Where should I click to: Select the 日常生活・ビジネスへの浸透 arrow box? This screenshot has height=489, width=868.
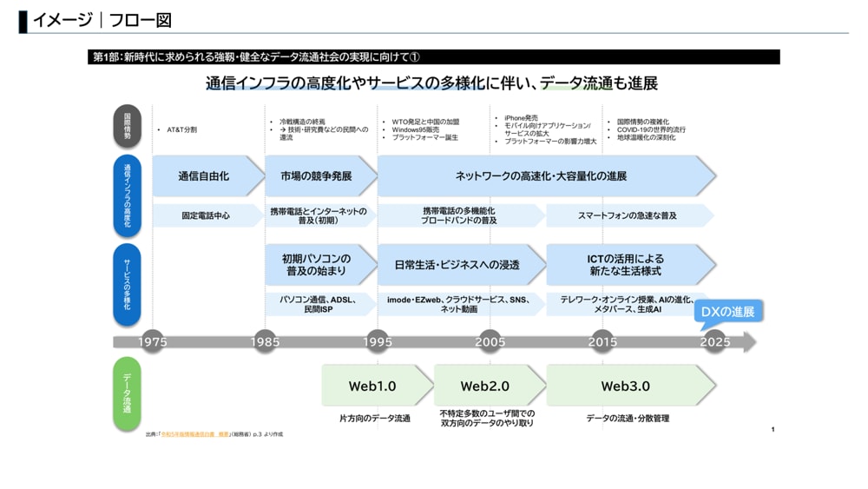[462, 265]
